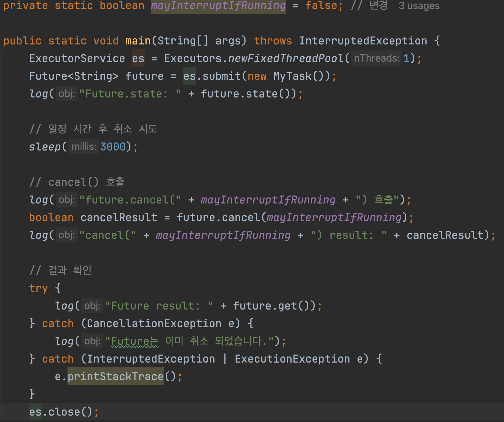Click the 'sleep' method call
Viewport: 504px width, 422px height.
click(x=45, y=147)
